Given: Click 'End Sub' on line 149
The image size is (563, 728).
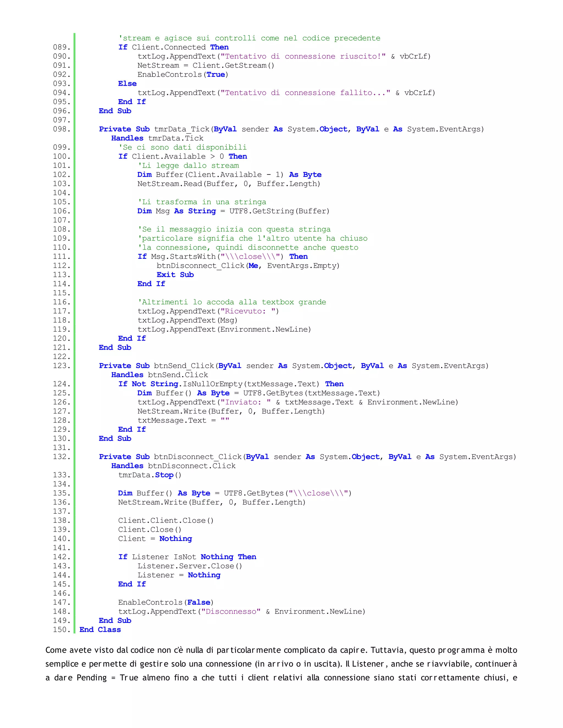Looking at the screenshot, I should tap(115, 621).
